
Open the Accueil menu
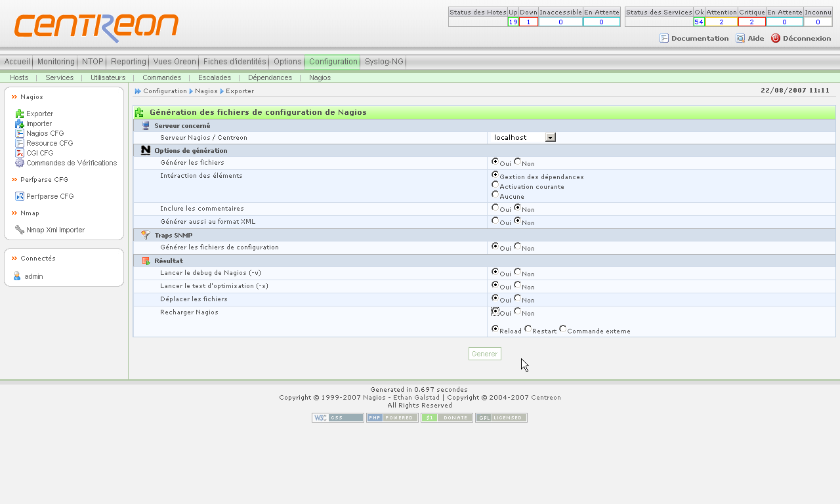point(17,62)
